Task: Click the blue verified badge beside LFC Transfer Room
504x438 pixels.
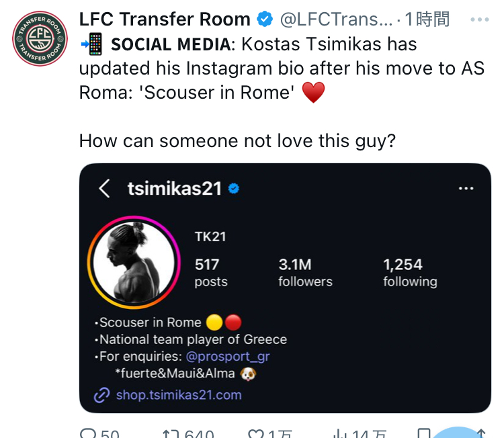Action: [265, 19]
